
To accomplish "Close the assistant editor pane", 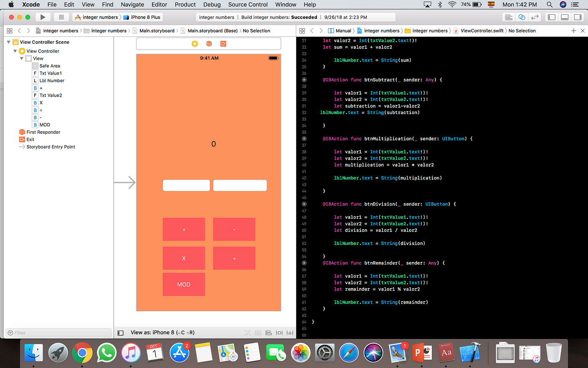I will click(x=583, y=31).
